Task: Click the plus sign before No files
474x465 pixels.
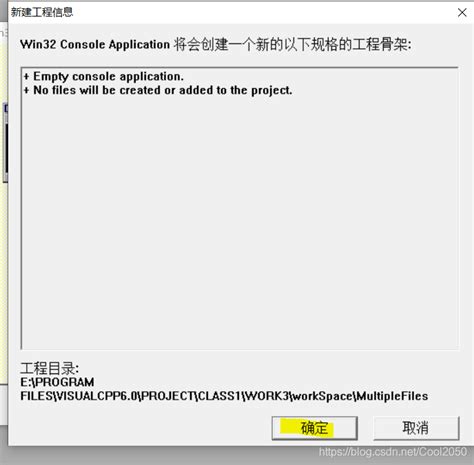Action: [x=26, y=90]
